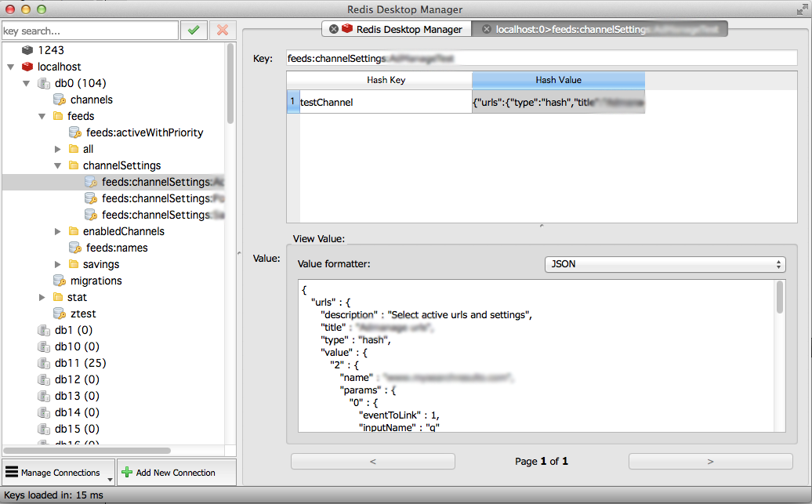Click the db0 database icon
Screen dimensions: 812x504
pyautogui.click(x=44, y=83)
